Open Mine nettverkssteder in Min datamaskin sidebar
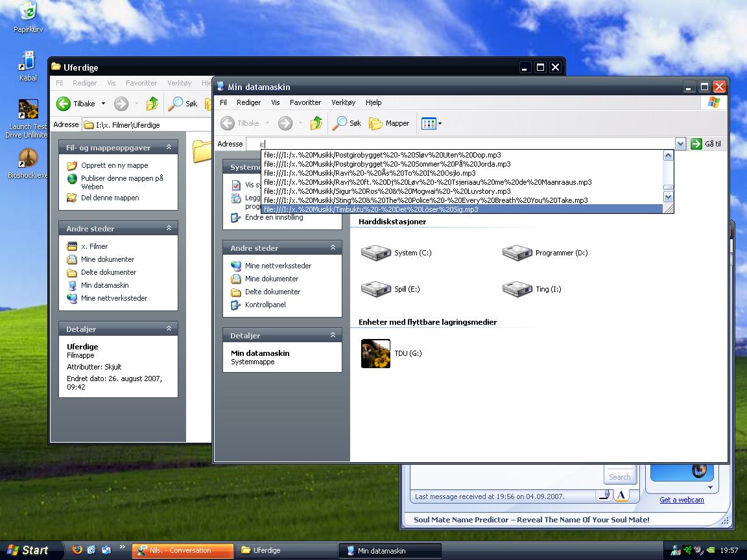 click(x=278, y=266)
